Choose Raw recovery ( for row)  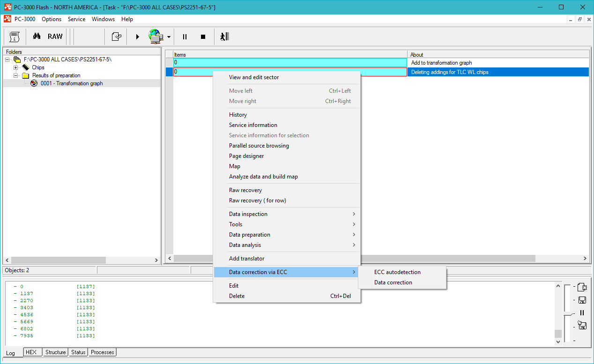pyautogui.click(x=287, y=201)
